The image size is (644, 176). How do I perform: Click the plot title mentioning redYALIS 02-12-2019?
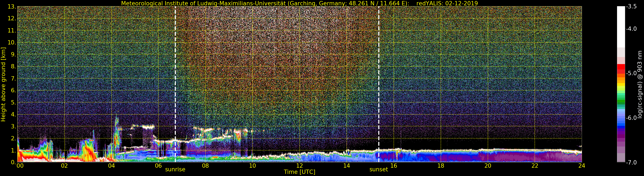pyautogui.click(x=299, y=3)
